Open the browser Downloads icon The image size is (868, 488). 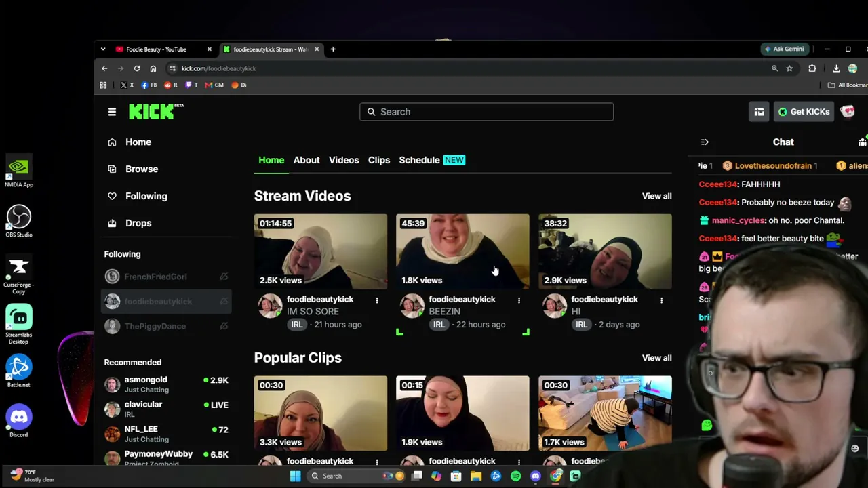836,68
